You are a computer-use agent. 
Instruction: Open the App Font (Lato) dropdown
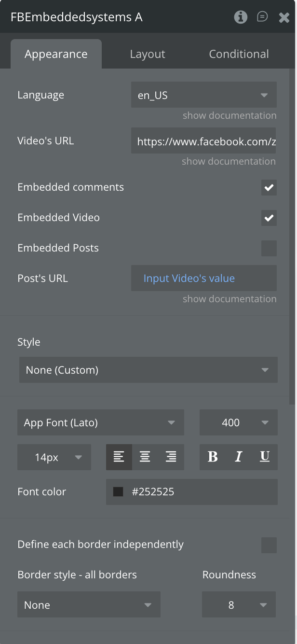coord(100,423)
